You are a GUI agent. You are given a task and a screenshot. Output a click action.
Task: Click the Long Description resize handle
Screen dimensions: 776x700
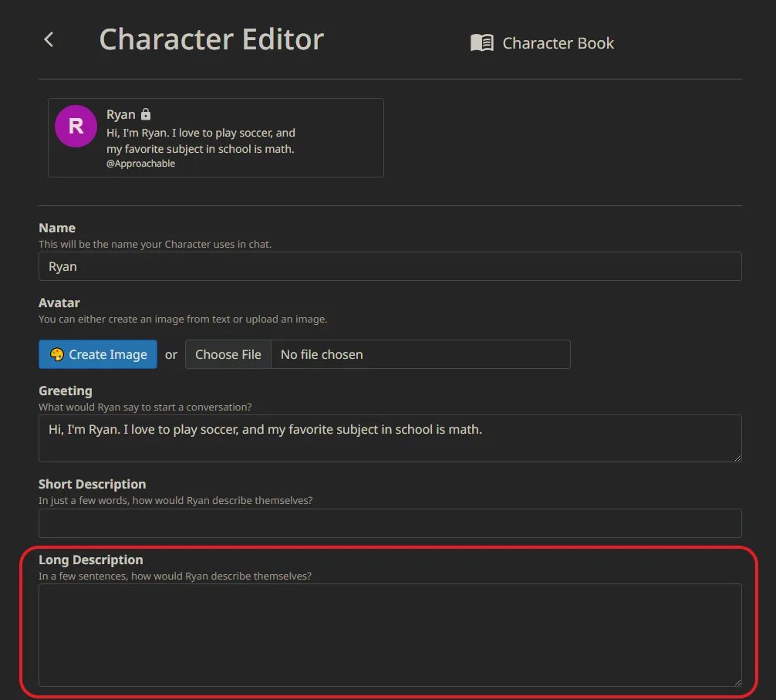tap(737, 682)
